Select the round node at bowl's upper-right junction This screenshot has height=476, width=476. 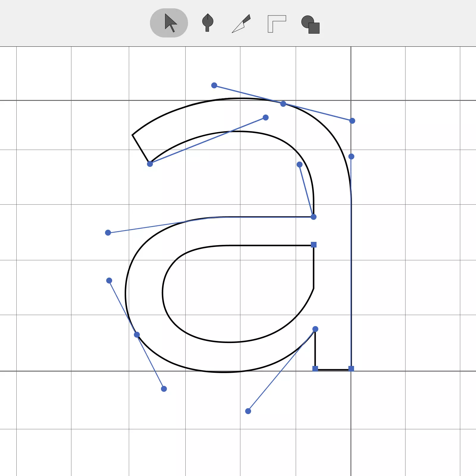[314, 217]
